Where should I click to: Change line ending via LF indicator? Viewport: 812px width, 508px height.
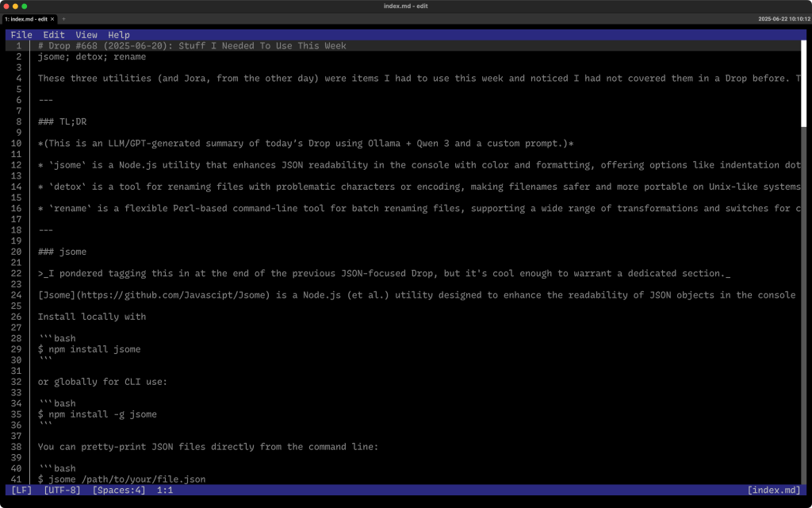pos(21,491)
